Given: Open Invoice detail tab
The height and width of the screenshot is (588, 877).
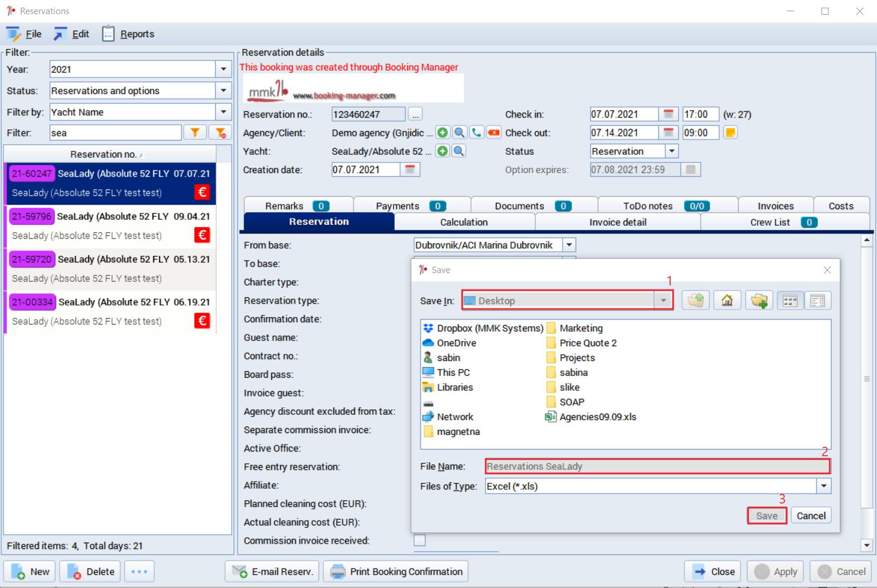Looking at the screenshot, I should coord(618,222).
